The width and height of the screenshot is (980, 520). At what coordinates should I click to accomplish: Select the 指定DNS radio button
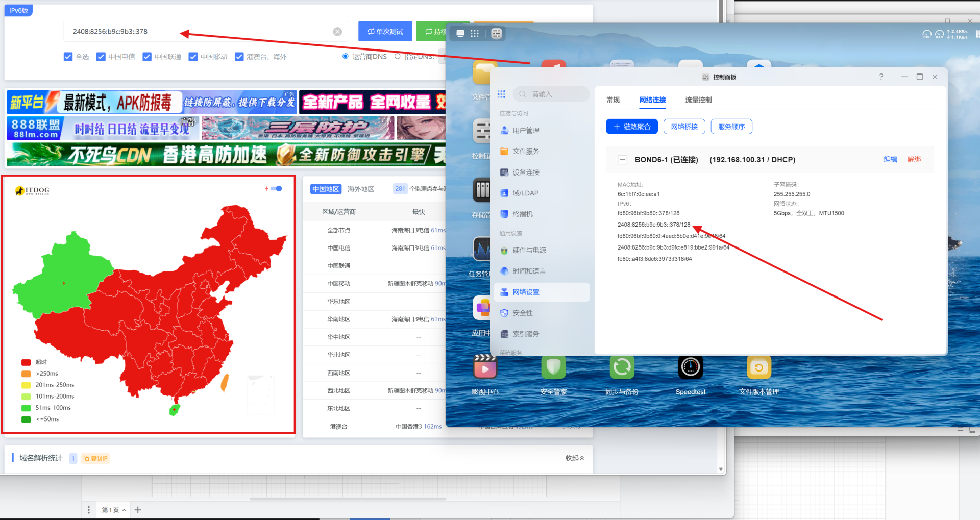tap(398, 57)
